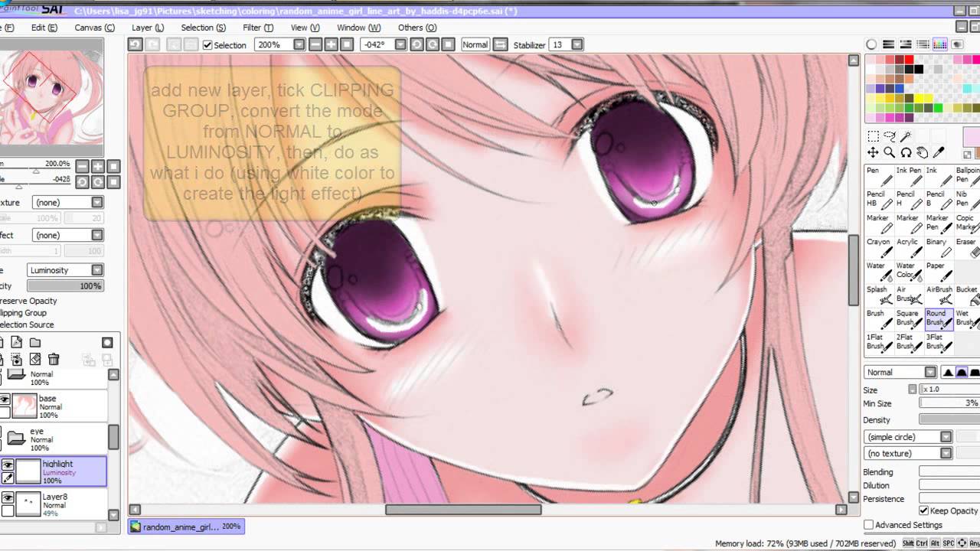Select the Pencil H tool

pos(908,199)
